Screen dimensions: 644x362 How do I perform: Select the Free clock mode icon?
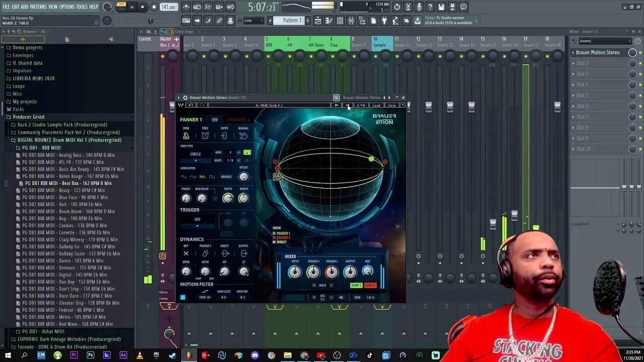(x=205, y=136)
